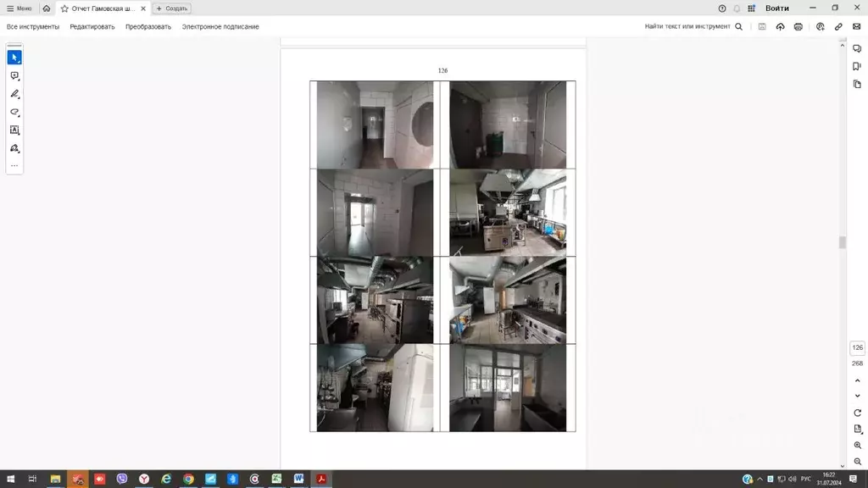Open the fill and sign tool
Screen dimensions: 868x488
point(14,148)
